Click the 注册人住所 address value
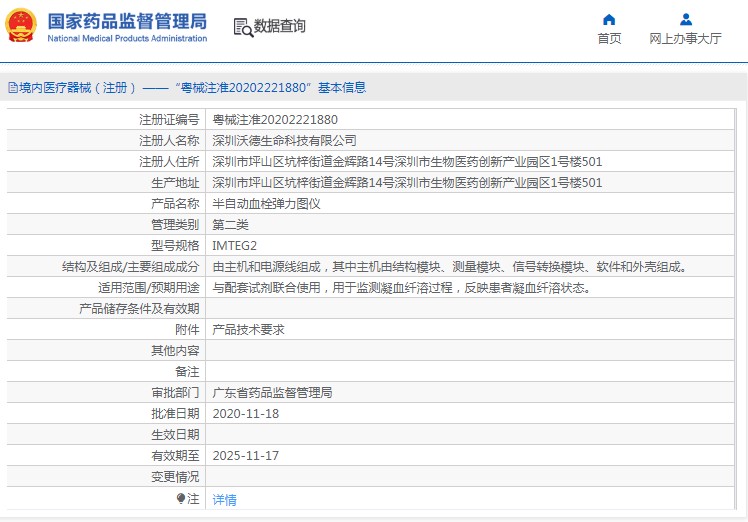The height and width of the screenshot is (522, 748). [x=407, y=162]
